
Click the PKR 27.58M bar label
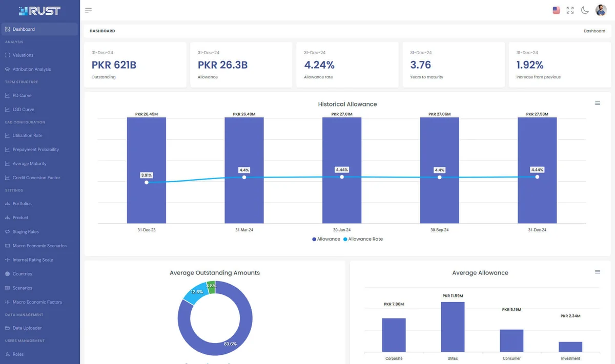(537, 114)
